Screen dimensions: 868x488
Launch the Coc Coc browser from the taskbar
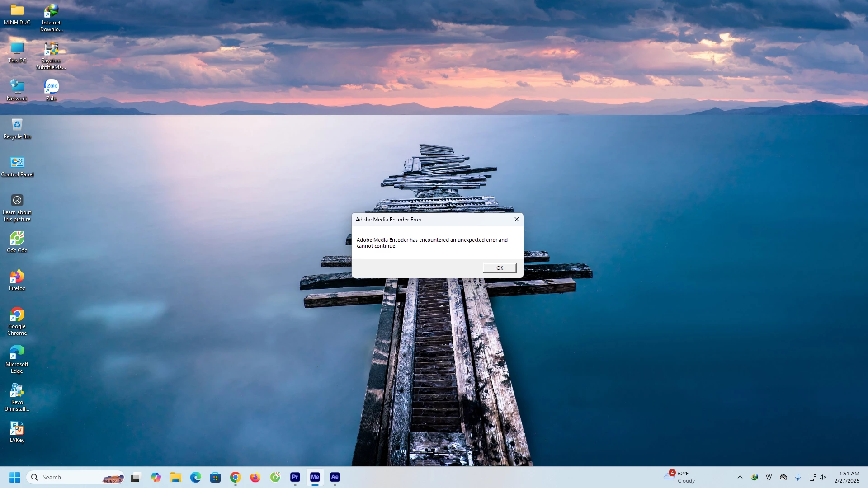[275, 477]
